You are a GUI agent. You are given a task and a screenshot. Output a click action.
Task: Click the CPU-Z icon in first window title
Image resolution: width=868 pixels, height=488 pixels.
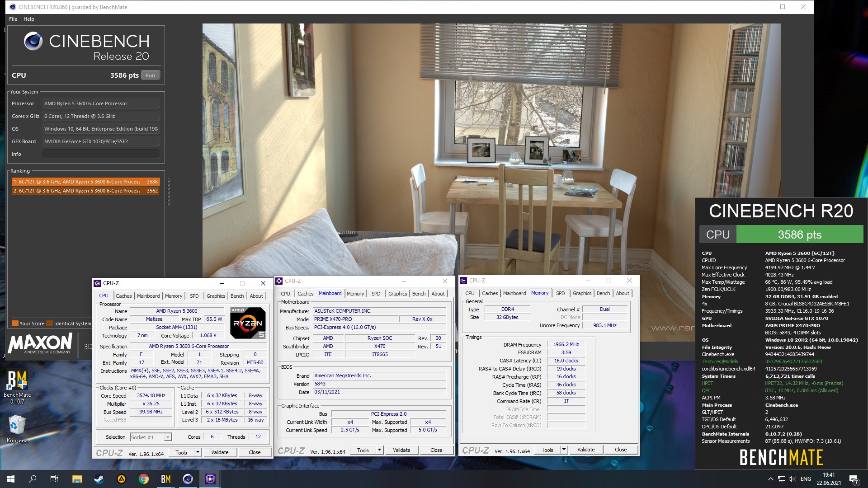tap(97, 283)
